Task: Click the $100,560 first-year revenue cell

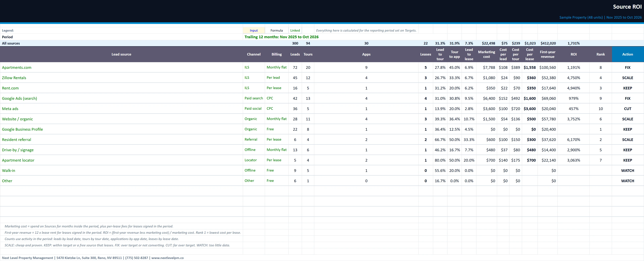Action: 547,67
